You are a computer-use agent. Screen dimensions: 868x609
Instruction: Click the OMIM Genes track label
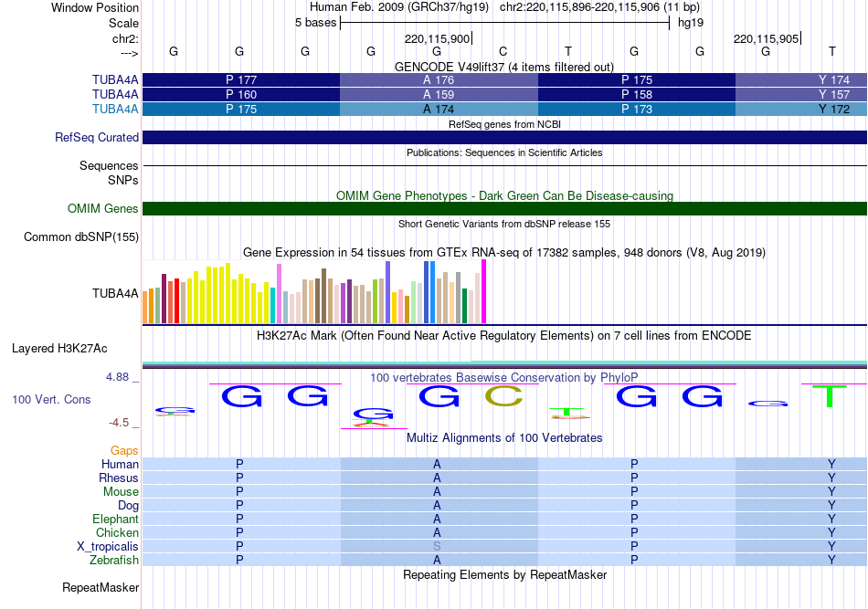click(x=102, y=208)
